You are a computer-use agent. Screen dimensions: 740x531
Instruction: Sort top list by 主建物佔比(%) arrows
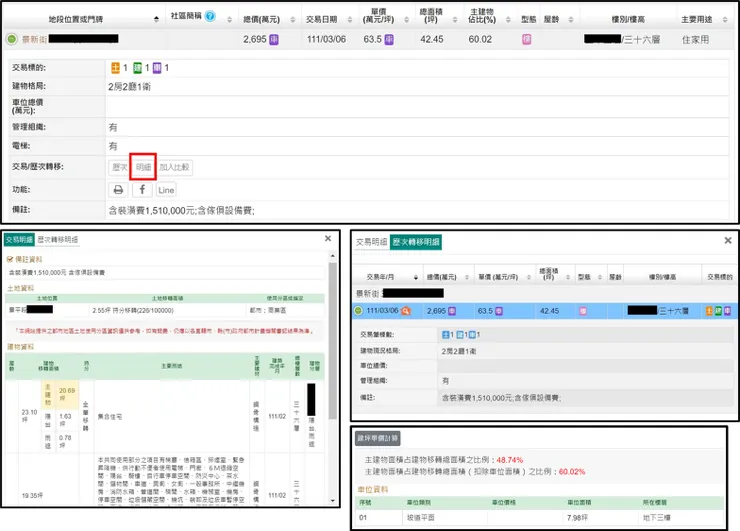(x=508, y=19)
